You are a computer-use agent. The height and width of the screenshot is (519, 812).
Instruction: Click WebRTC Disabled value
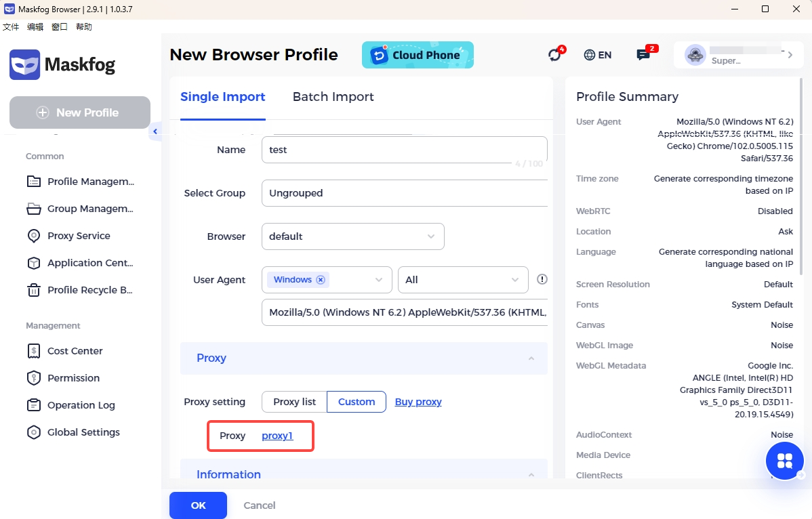pos(775,211)
